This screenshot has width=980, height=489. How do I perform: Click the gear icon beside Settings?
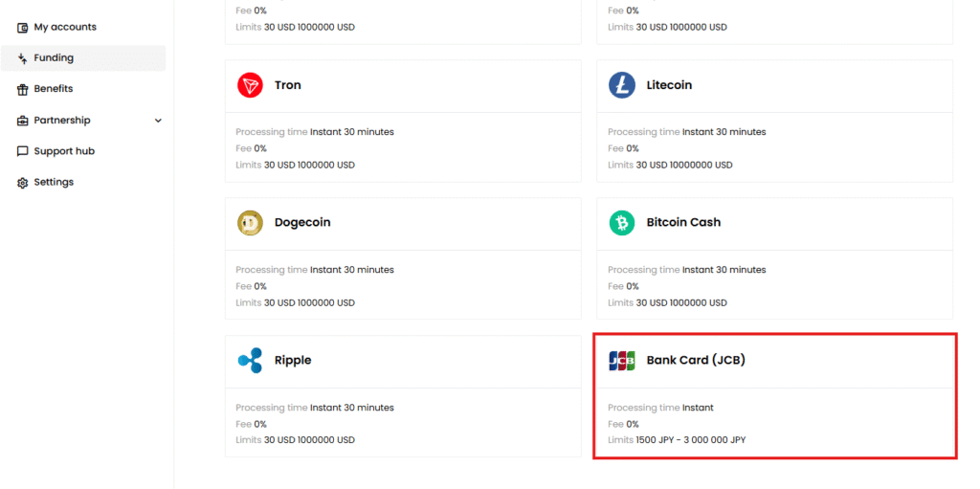pyautogui.click(x=23, y=183)
